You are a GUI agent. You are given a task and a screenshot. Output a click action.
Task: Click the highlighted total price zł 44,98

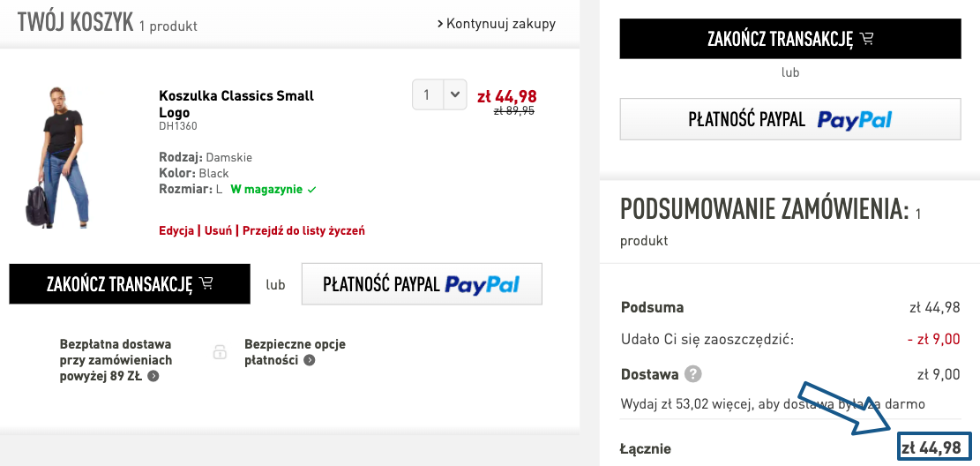coord(935,447)
